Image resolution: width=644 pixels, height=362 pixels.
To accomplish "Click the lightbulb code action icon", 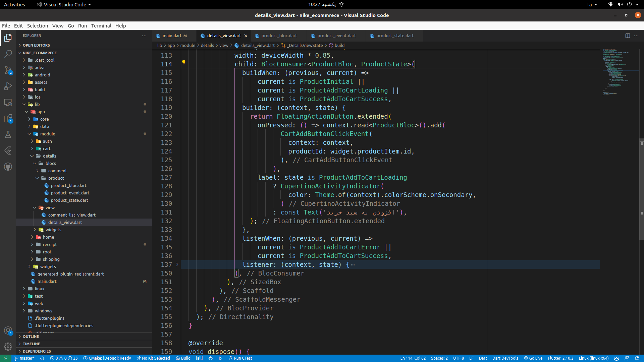I will 183,62.
